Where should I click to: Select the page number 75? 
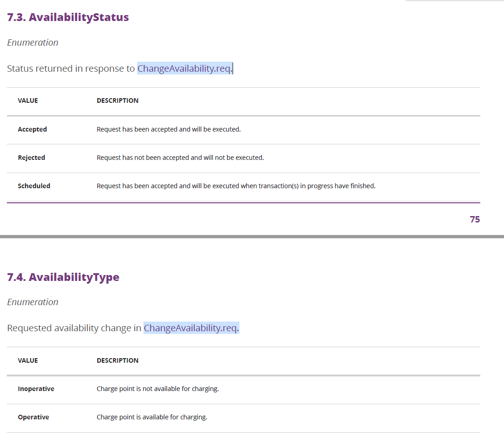tap(475, 219)
